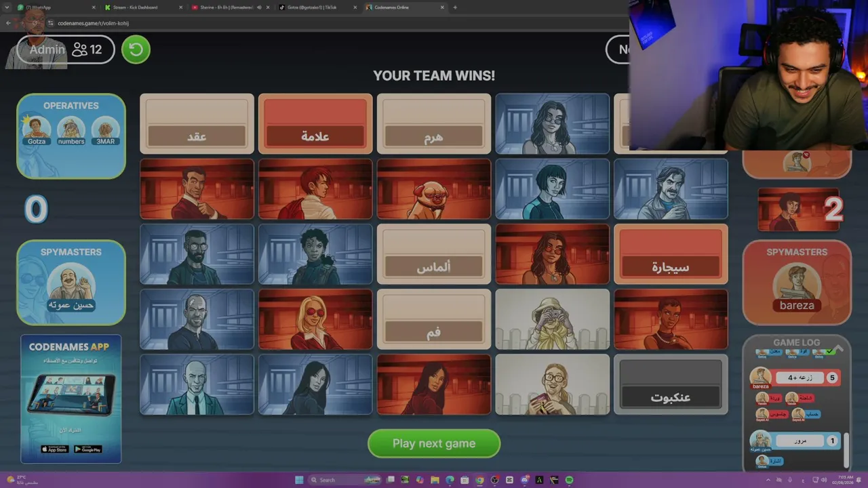The height and width of the screenshot is (488, 868).
Task: Open the App Store badge
Action: tap(54, 449)
